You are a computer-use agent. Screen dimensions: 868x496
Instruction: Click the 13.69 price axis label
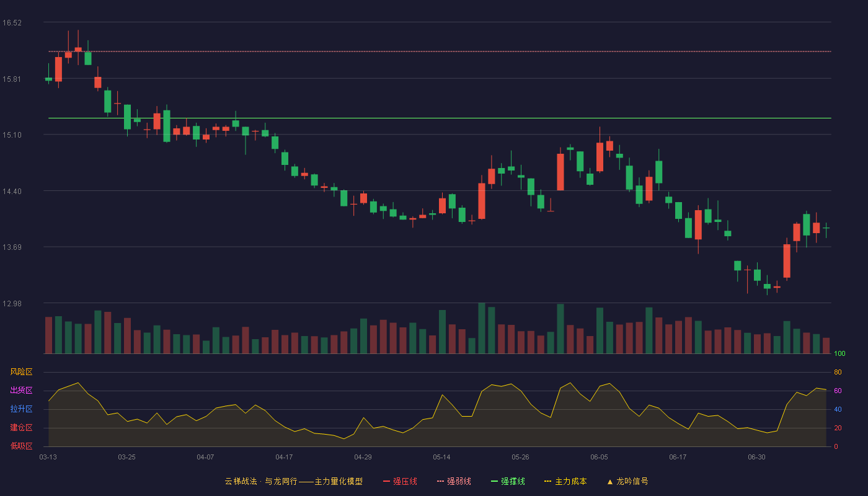pyautogui.click(x=12, y=247)
